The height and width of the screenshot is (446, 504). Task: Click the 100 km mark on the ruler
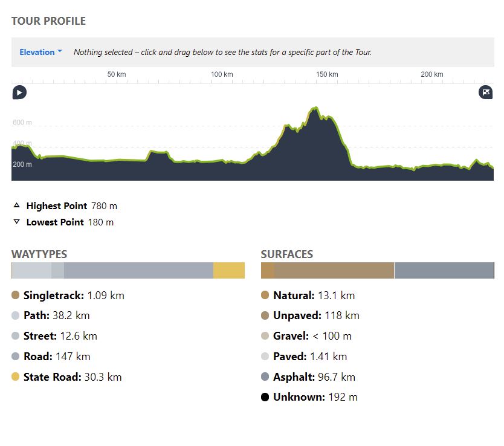[x=222, y=75]
